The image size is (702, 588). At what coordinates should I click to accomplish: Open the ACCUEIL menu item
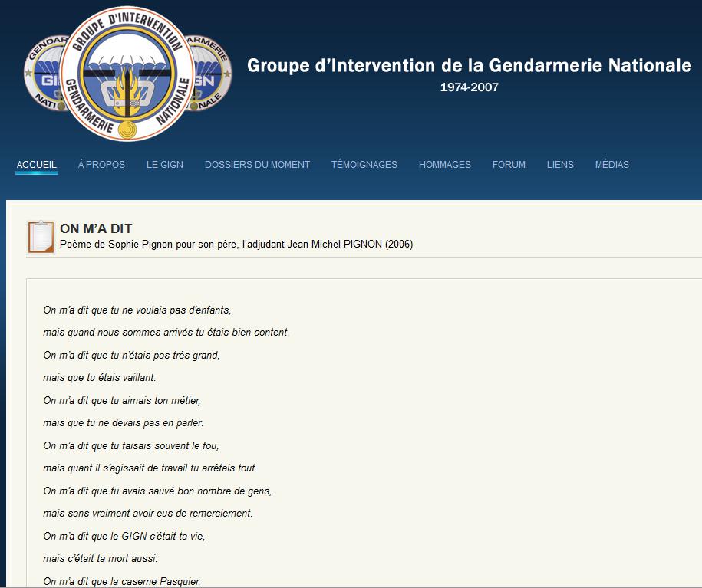[x=37, y=165]
